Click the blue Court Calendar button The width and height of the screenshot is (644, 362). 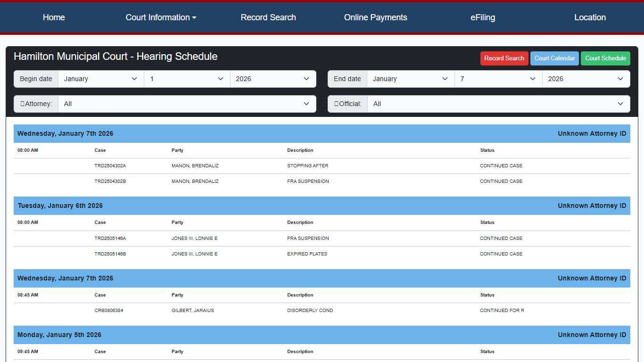[554, 58]
